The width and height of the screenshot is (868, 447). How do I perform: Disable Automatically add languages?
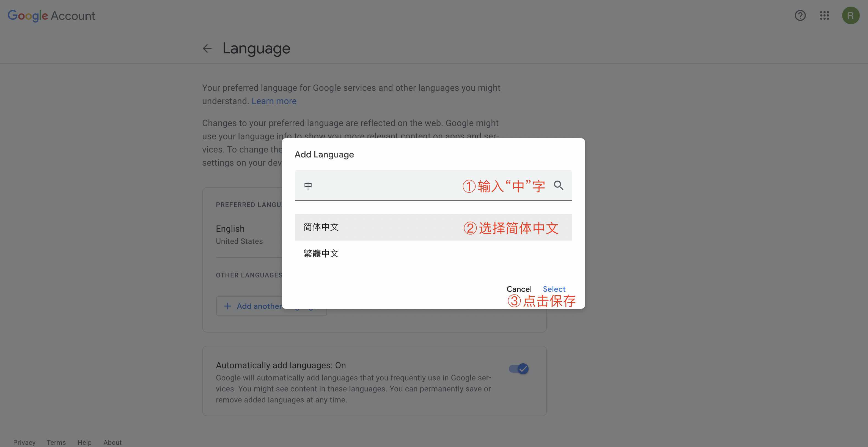(519, 369)
